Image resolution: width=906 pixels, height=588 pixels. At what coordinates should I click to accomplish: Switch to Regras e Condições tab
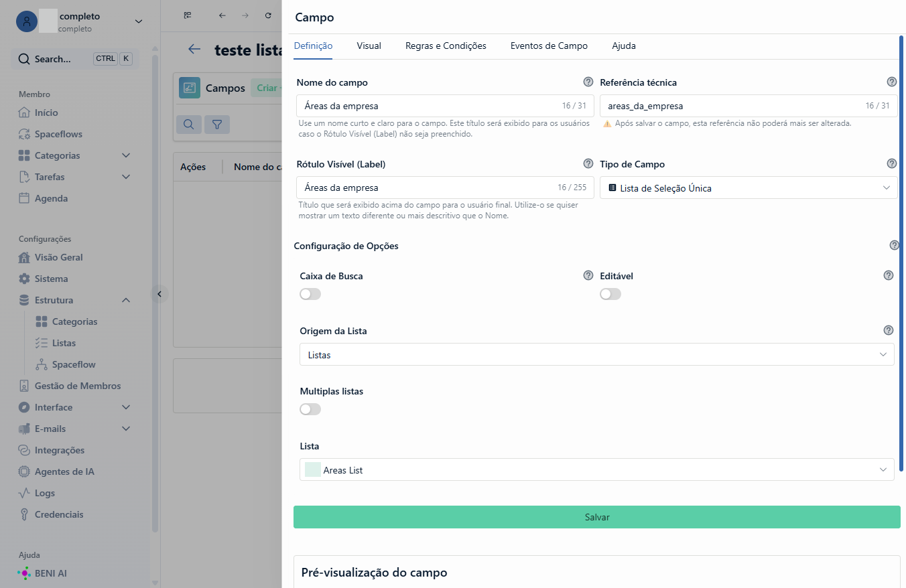click(x=446, y=46)
